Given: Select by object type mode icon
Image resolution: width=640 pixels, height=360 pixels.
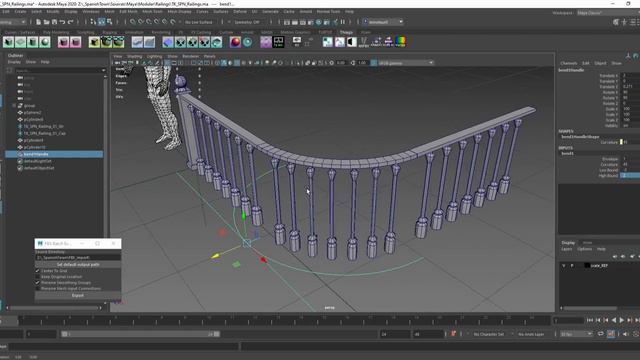Looking at the screenshot, I should [x=102, y=22].
